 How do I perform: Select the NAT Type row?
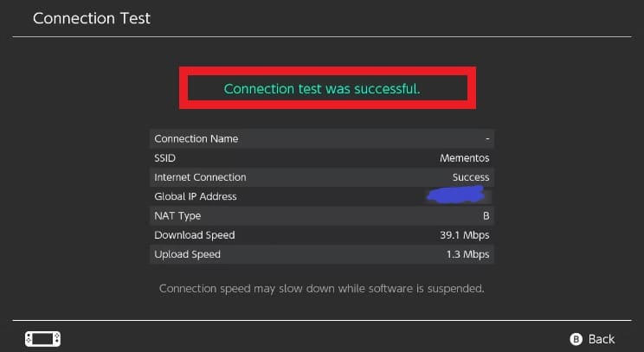click(322, 216)
